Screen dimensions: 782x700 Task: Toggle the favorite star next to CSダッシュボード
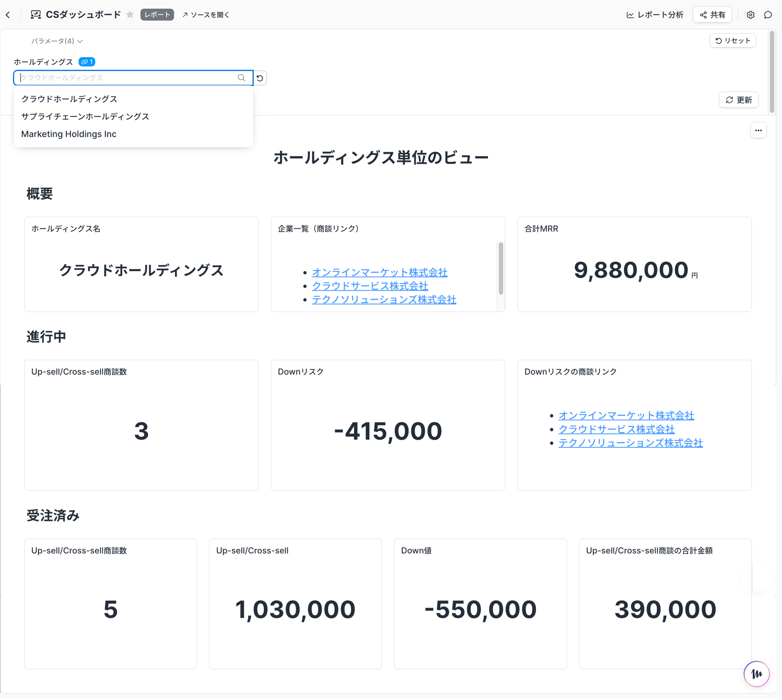(x=130, y=15)
